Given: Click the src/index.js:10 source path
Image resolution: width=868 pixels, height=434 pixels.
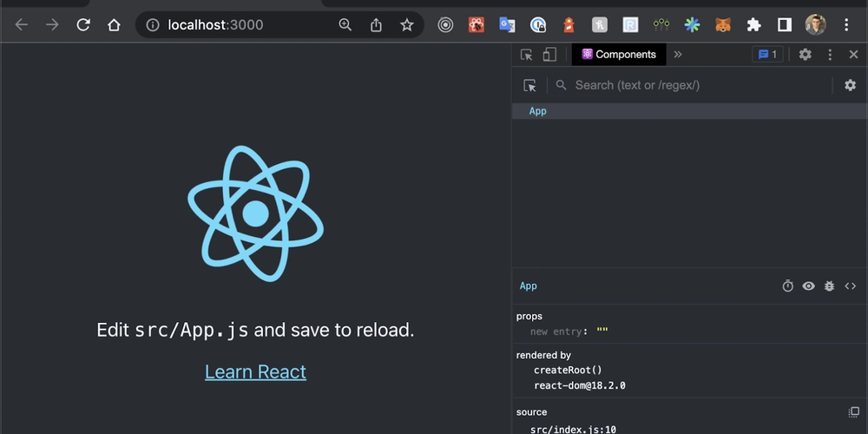Looking at the screenshot, I should 573,430.
